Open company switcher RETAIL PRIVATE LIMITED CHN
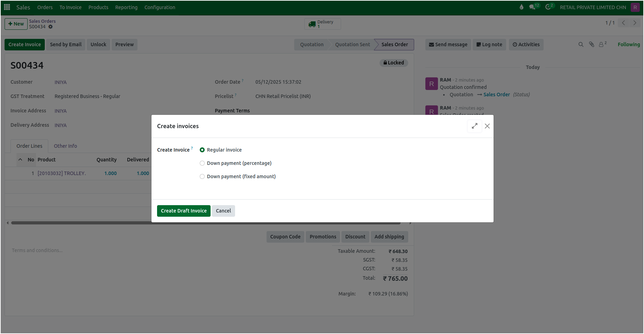Screen dimensions: 644x334 tap(593, 7)
